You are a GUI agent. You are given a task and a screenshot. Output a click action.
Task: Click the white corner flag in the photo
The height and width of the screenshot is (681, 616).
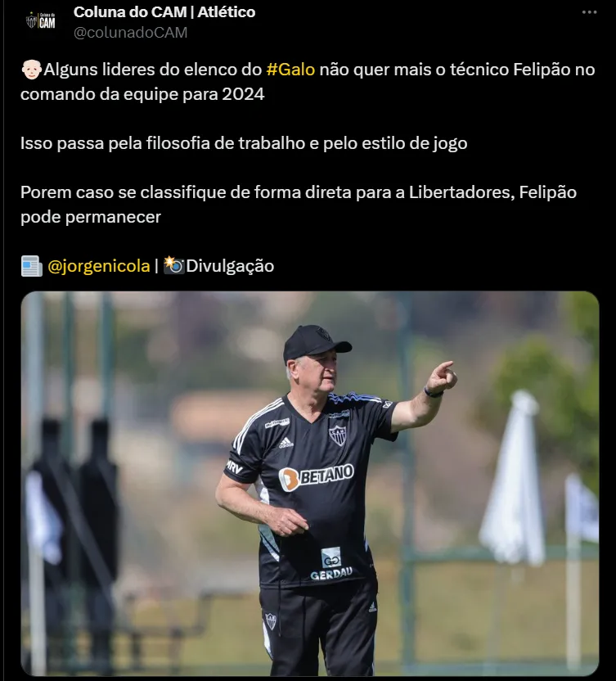pos(513,479)
